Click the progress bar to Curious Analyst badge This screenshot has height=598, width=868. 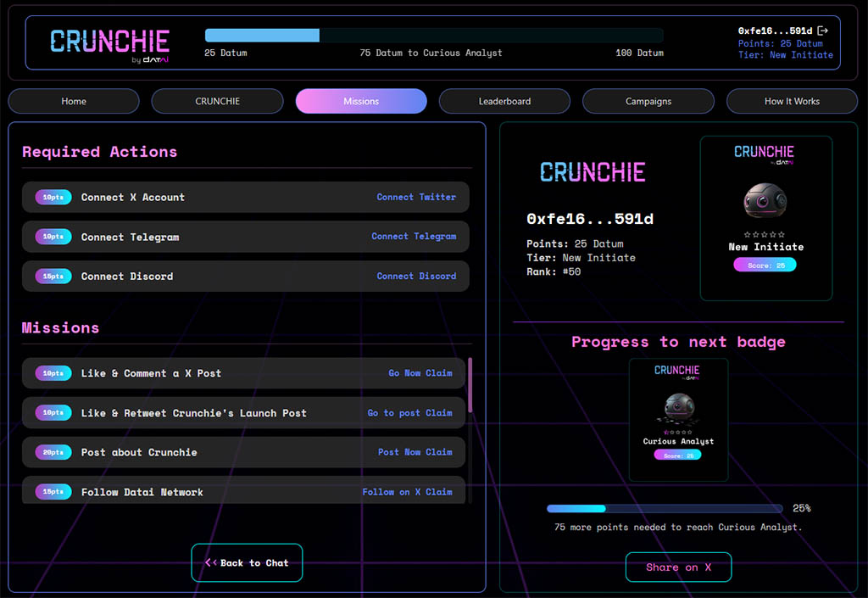665,509
